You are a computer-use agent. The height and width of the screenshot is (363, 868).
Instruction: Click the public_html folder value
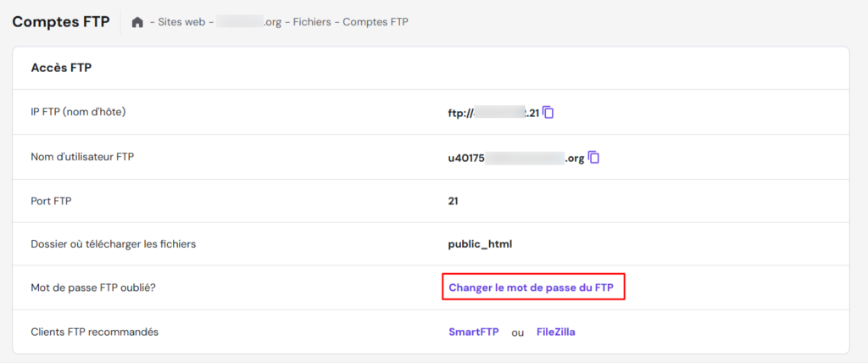click(480, 244)
